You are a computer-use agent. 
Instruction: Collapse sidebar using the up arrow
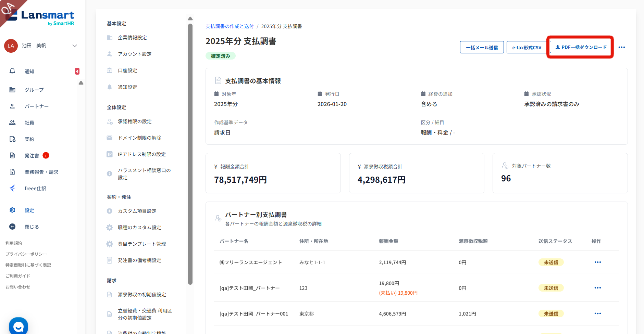pyautogui.click(x=81, y=83)
